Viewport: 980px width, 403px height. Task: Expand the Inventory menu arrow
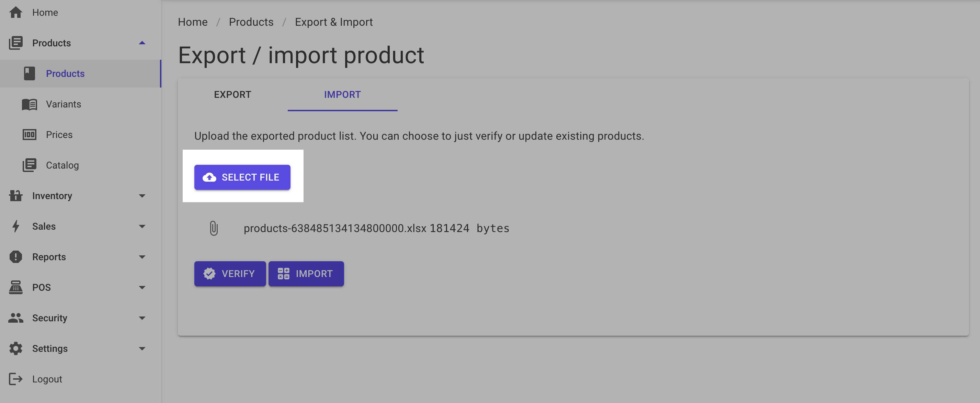[x=142, y=196]
